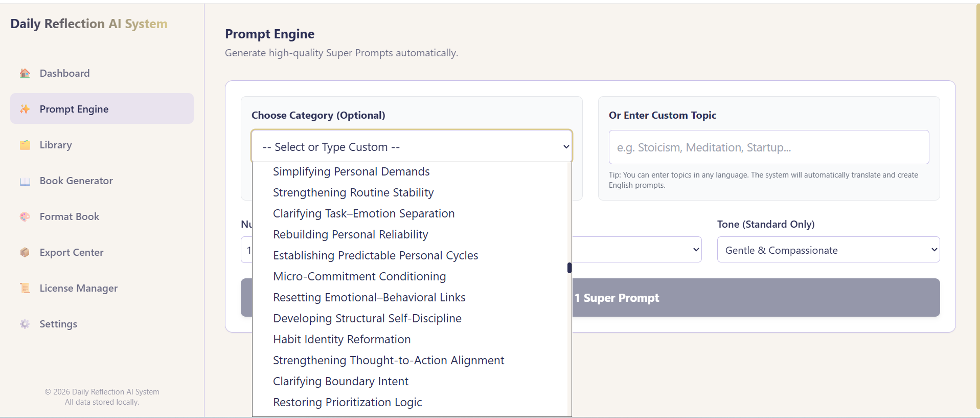Click the Book Generator open-book icon
Viewport: 980px width, 418px height.
point(25,181)
